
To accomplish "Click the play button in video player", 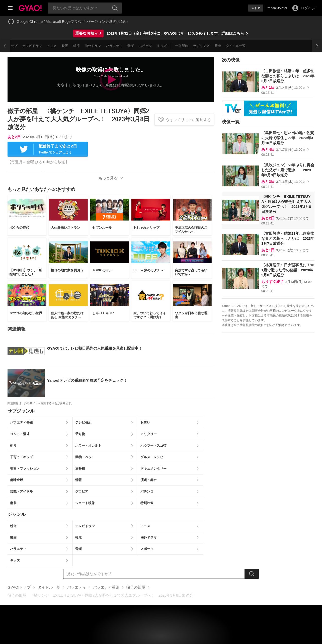I will [x=111, y=79].
